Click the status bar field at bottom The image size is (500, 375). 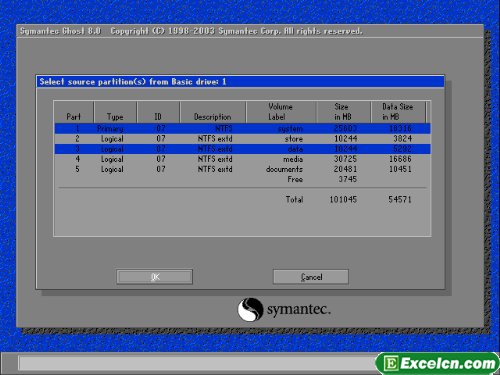tap(197, 363)
